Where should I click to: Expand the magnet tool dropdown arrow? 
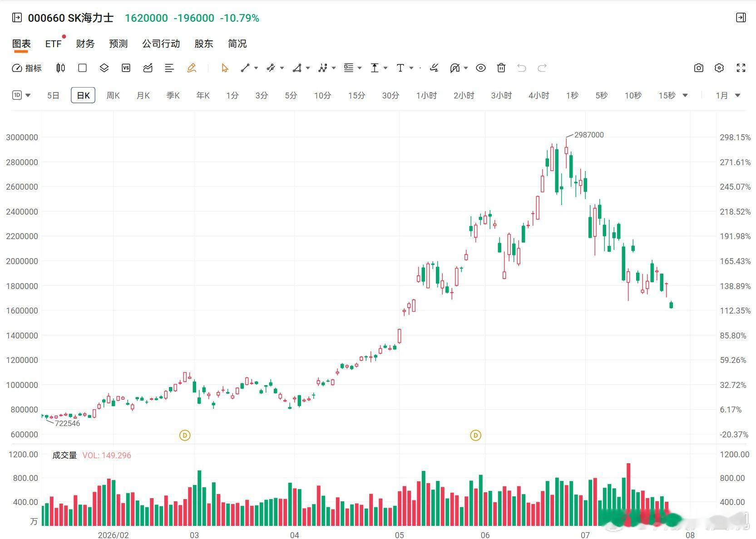pyautogui.click(x=466, y=68)
